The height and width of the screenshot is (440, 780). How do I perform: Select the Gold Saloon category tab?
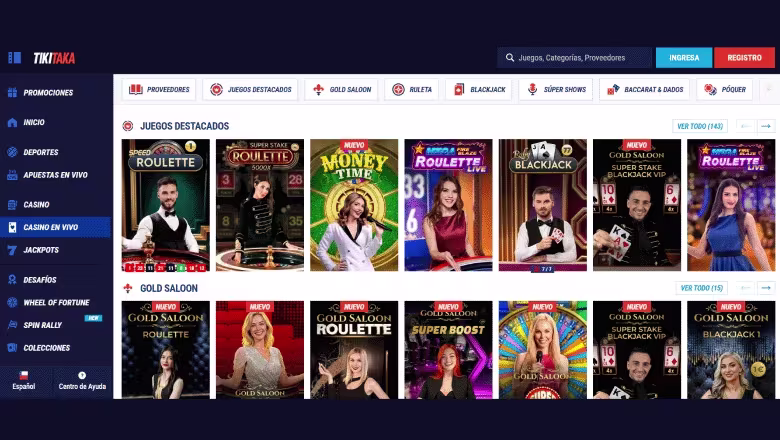tap(342, 89)
